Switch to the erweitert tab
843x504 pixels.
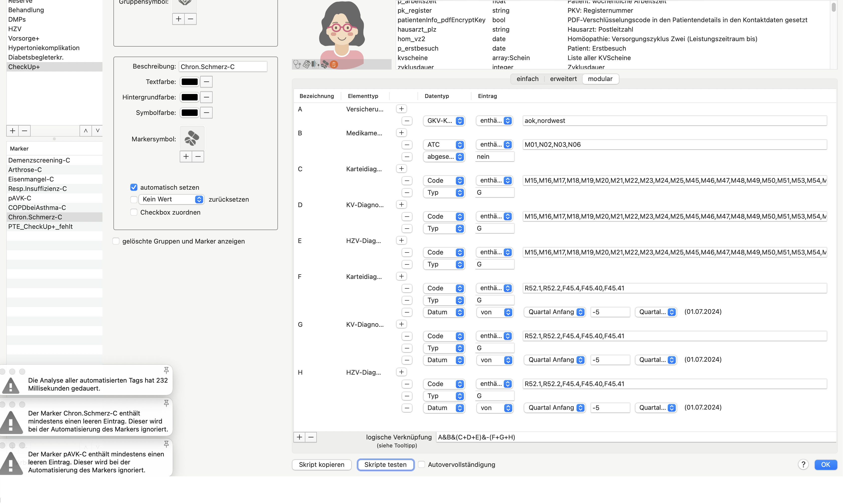click(x=563, y=79)
